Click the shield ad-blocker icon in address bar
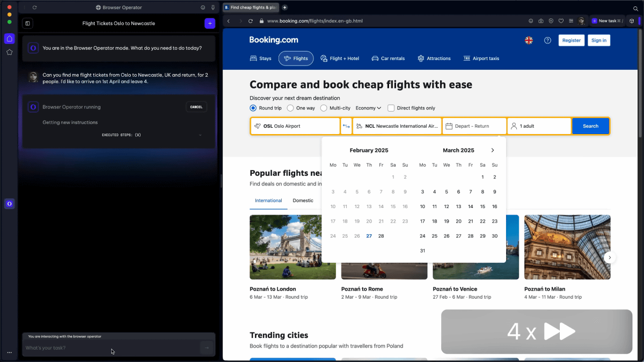Viewport: 644px width, 362px height. 551,21
